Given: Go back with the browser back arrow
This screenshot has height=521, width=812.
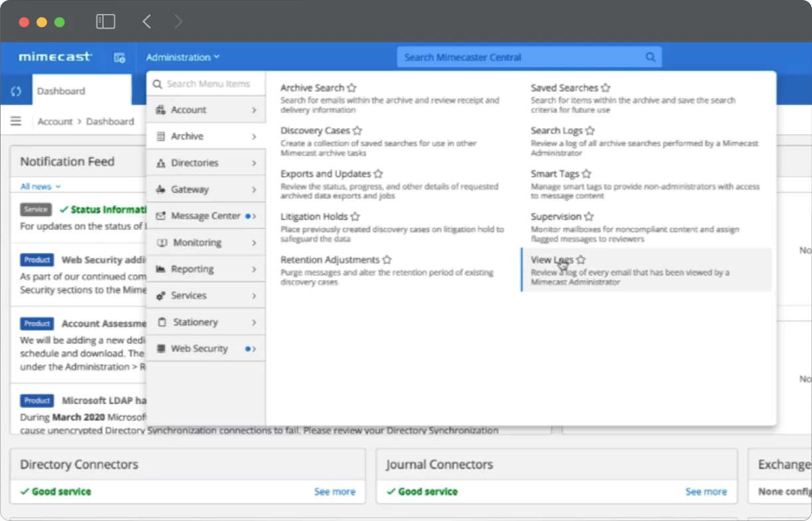Looking at the screenshot, I should tap(147, 22).
